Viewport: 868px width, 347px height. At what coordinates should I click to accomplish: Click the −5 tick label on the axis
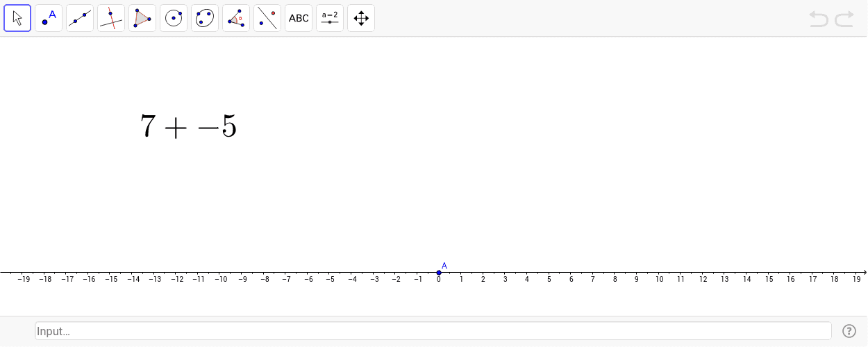(x=330, y=280)
